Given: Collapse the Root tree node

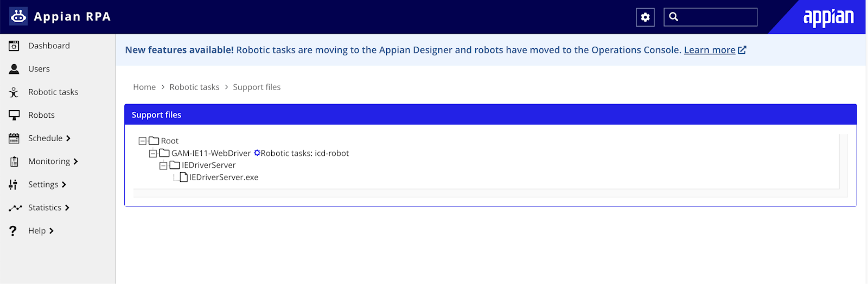Looking at the screenshot, I should click(143, 141).
